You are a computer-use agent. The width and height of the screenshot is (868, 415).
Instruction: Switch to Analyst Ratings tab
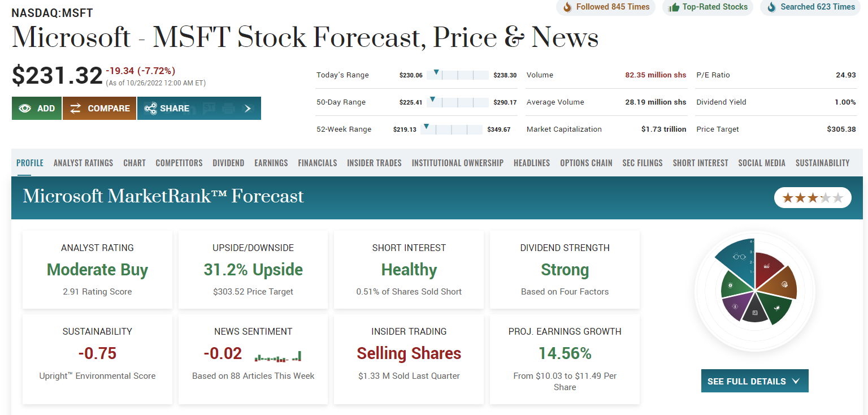83,163
